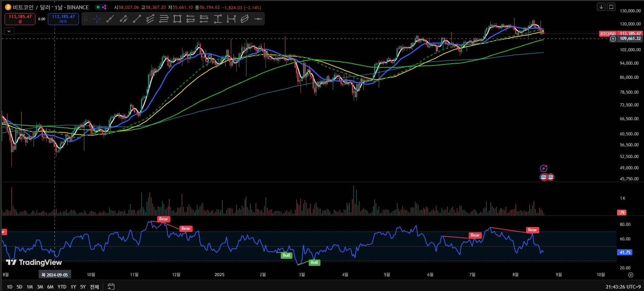Image resolution: width=644 pixels, height=291 pixels.
Task: Set range to 1D
Action: (10, 287)
